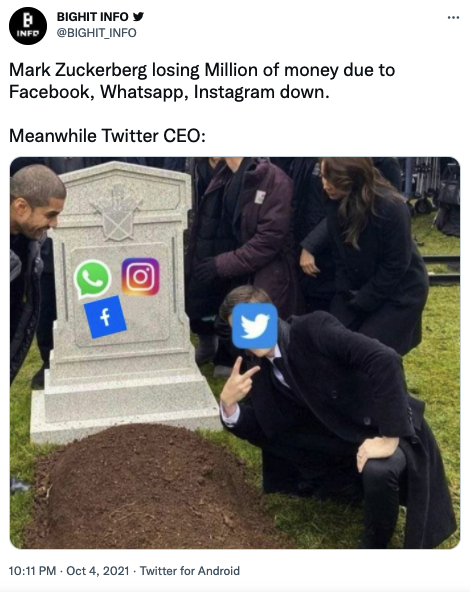This screenshot has height=592, width=470.
Task: Open the @BIGHIT_INFO handle link
Action: coord(96,33)
